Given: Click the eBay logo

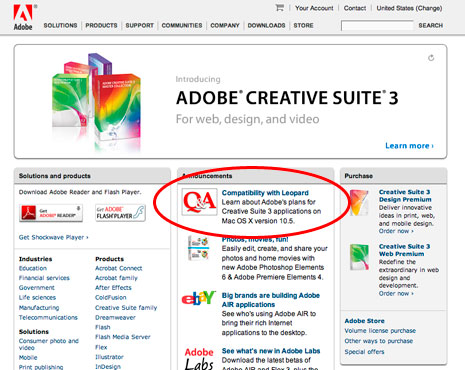Looking at the screenshot, I should (x=199, y=298).
